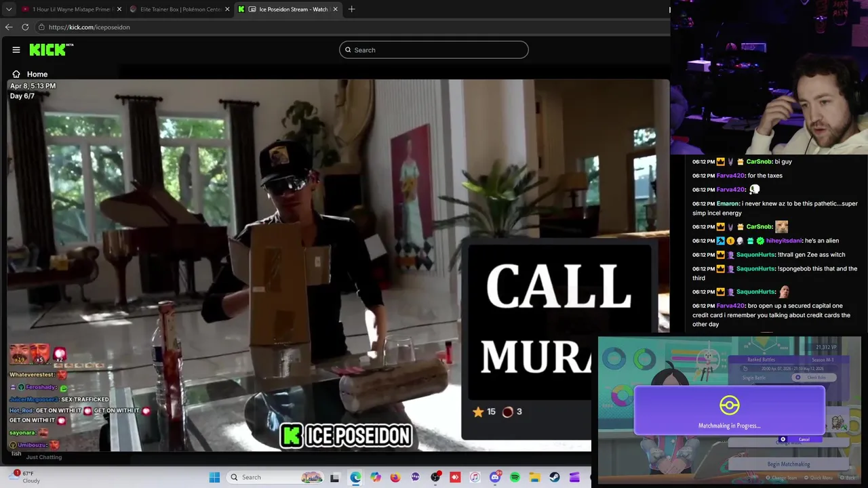Click the Matchmaking in Progress message
Image resolution: width=868 pixels, height=488 pixels.
point(730,426)
